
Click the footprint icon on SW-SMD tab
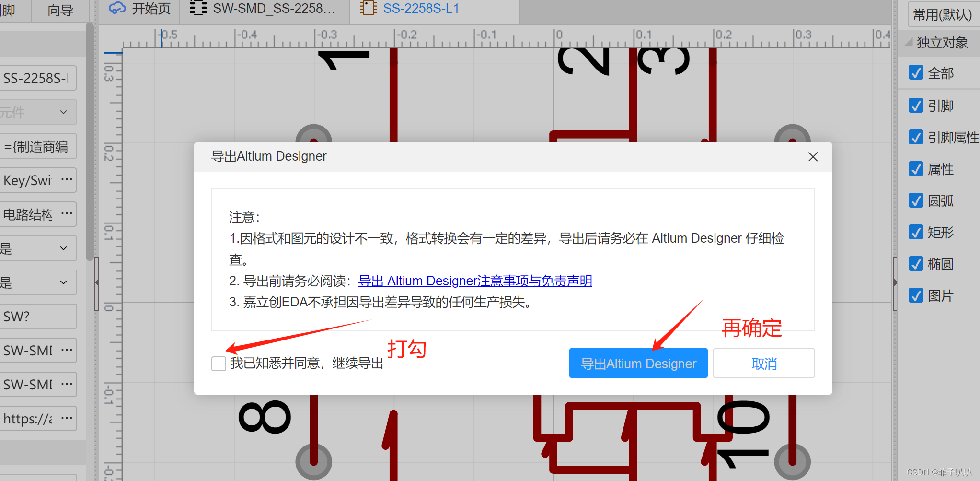click(x=198, y=8)
